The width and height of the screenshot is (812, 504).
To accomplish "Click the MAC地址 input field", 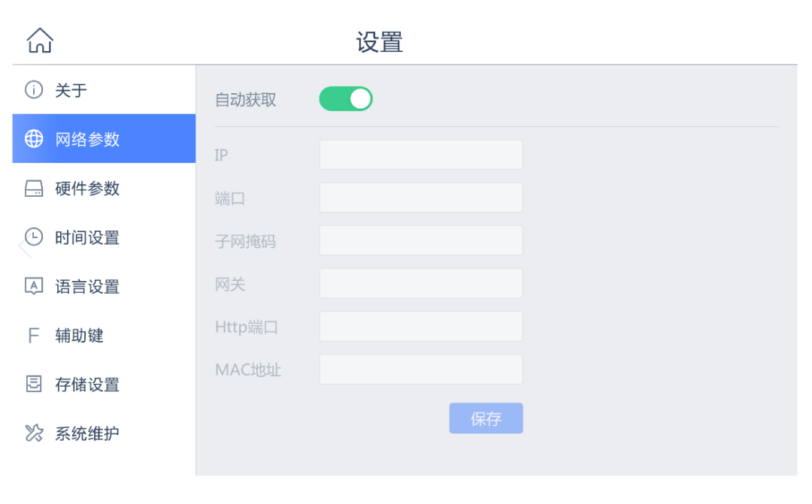I will (420, 369).
